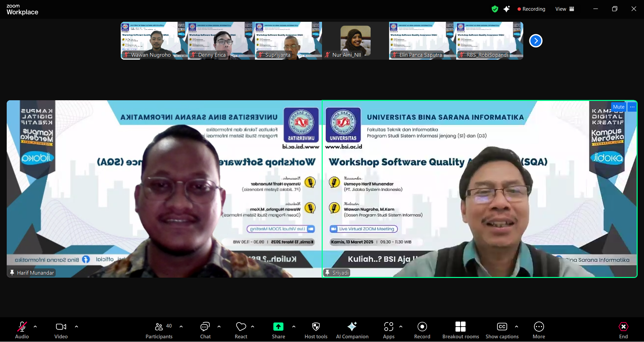
Task: Expand reactions caret beside React
Action: tap(253, 327)
